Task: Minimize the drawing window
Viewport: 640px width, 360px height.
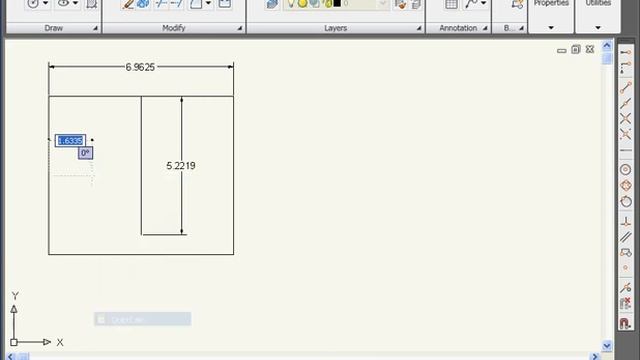Action: [562, 50]
